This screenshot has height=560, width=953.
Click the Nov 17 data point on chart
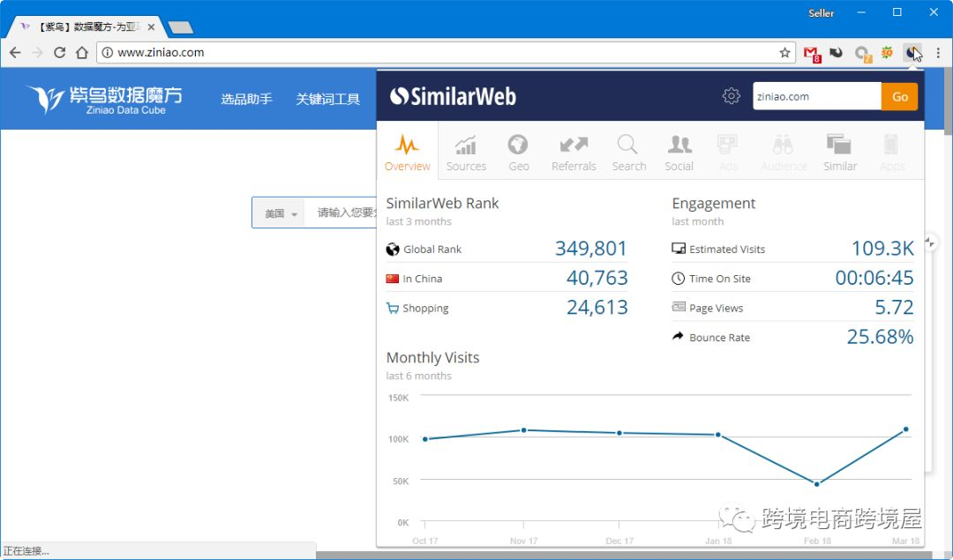(x=523, y=430)
